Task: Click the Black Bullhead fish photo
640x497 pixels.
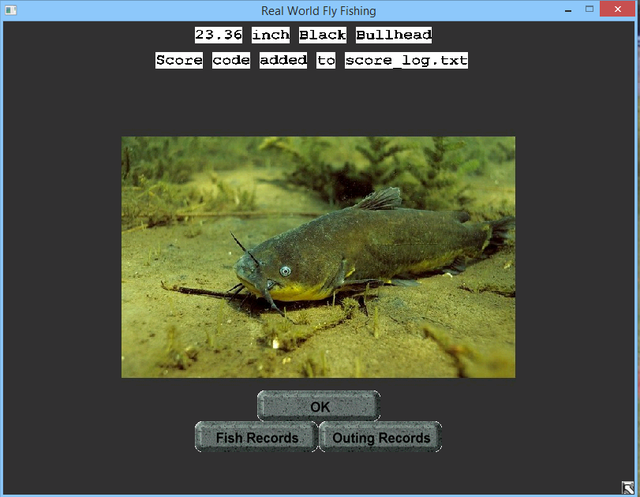Action: 318,257
